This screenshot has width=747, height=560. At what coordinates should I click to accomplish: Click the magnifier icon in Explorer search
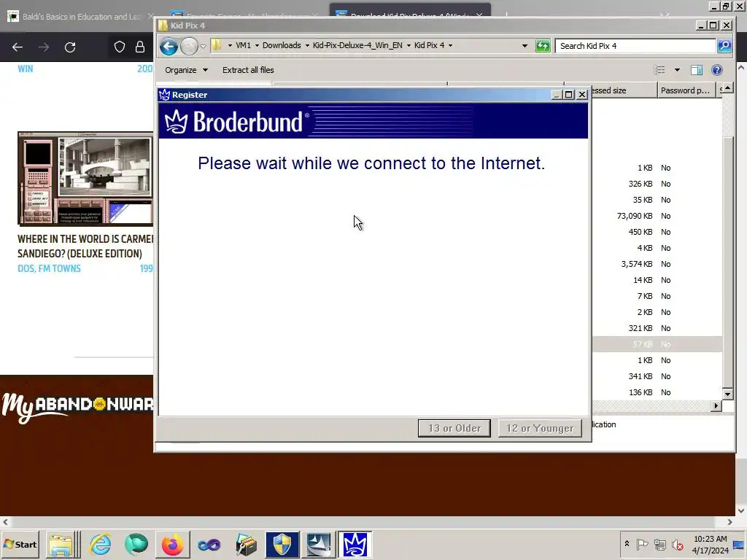[724, 46]
